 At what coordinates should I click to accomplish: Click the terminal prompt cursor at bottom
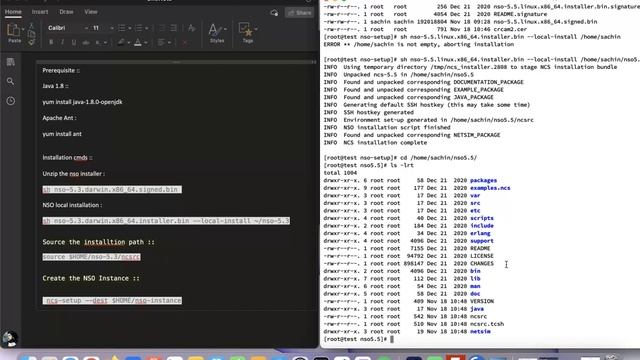click(392, 339)
